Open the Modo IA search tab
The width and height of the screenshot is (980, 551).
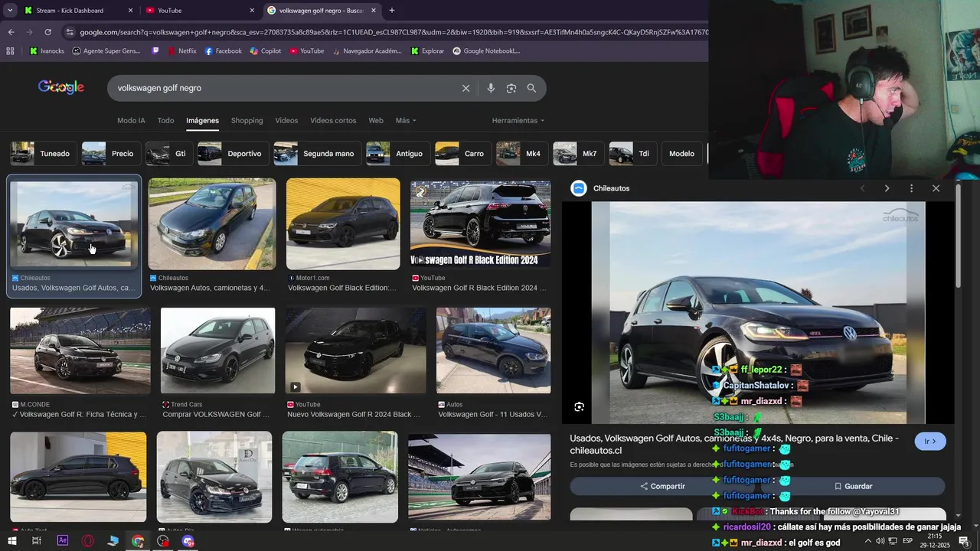point(131,120)
